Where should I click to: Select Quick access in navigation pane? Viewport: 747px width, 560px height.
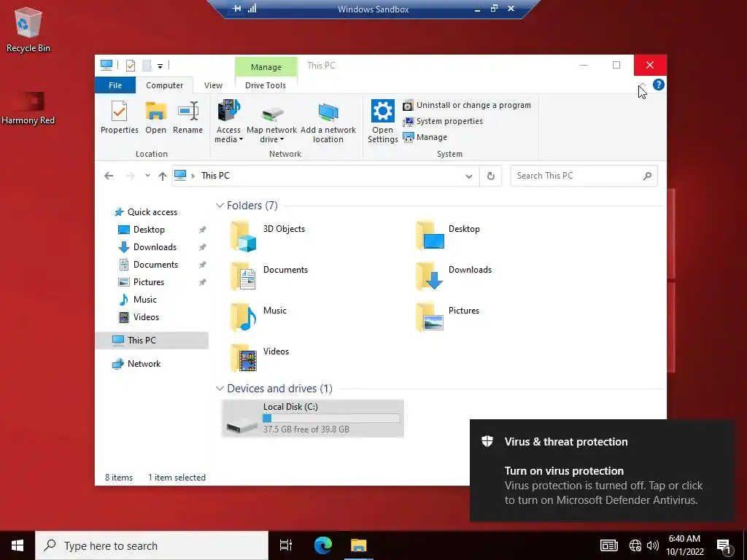pos(146,212)
